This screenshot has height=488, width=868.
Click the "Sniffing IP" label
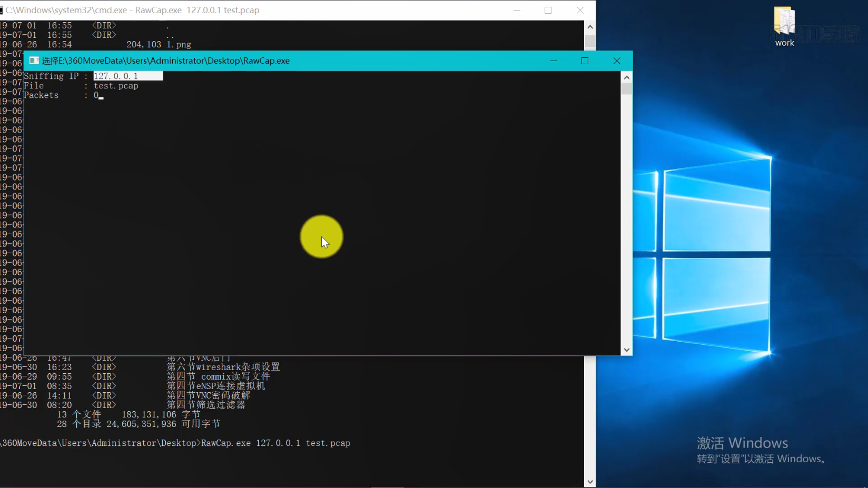coord(51,76)
